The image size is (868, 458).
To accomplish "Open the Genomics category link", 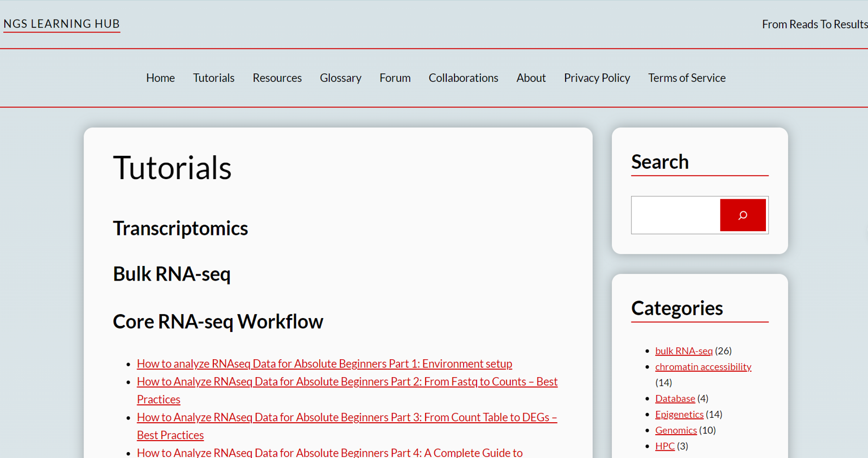I will click(675, 430).
